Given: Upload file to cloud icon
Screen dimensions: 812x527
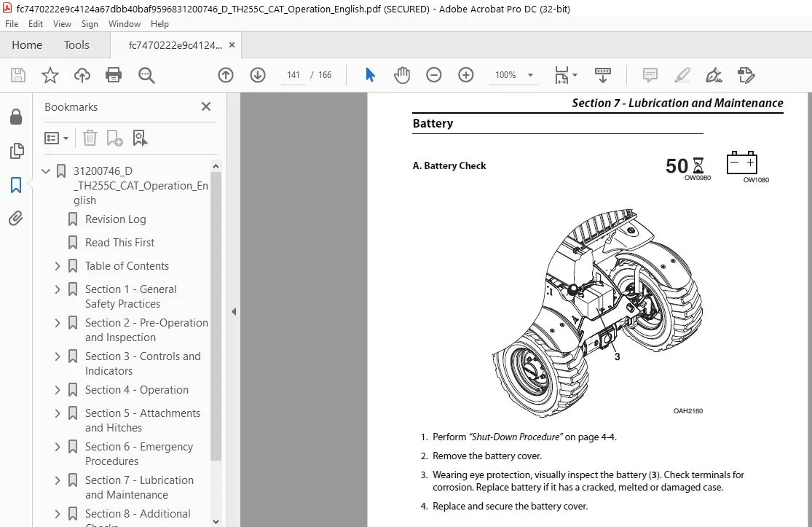Looking at the screenshot, I should pyautogui.click(x=82, y=75).
